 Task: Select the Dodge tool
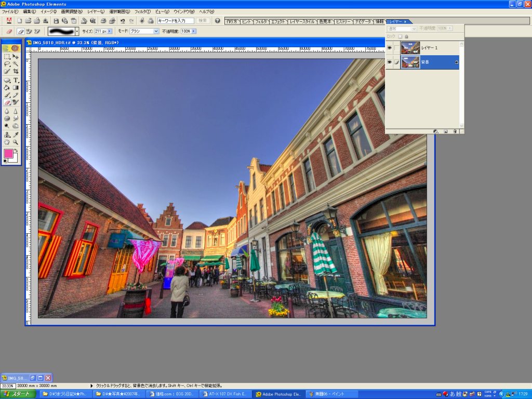pyautogui.click(x=7, y=126)
